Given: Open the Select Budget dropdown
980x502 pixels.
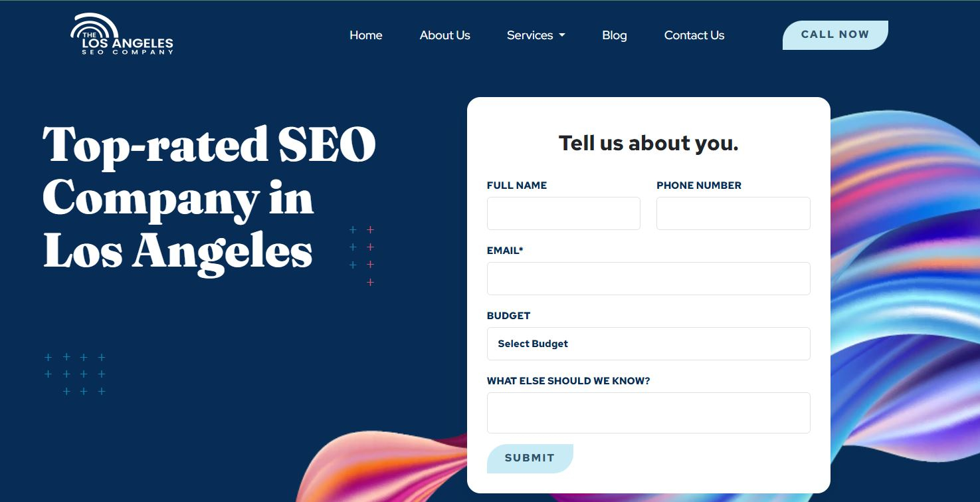Looking at the screenshot, I should pos(648,344).
